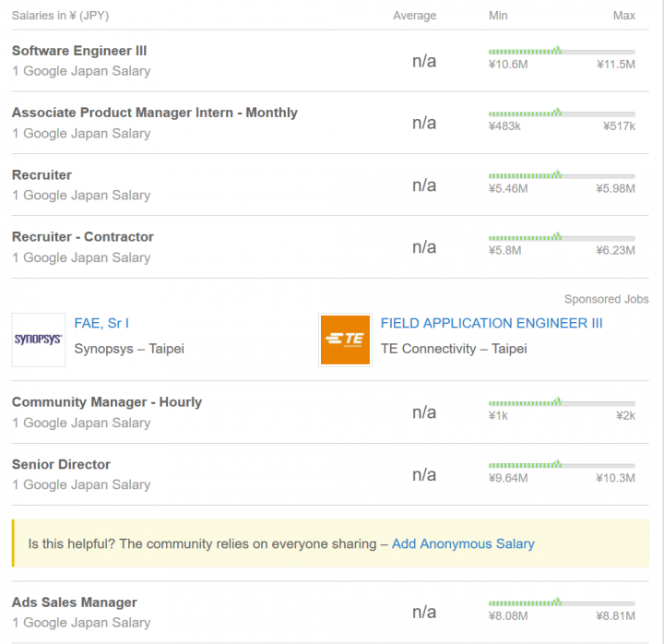Click the ¥5.98M maximum value

615,188
